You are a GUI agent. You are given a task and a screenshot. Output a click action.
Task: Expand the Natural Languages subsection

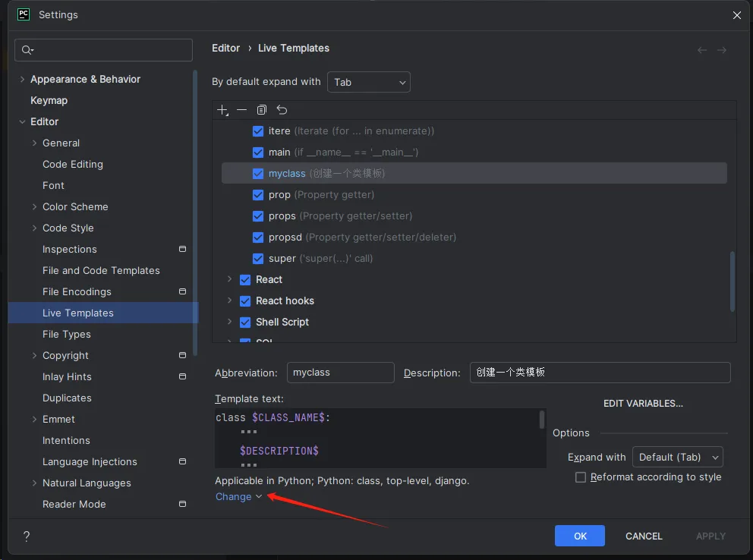coord(34,483)
